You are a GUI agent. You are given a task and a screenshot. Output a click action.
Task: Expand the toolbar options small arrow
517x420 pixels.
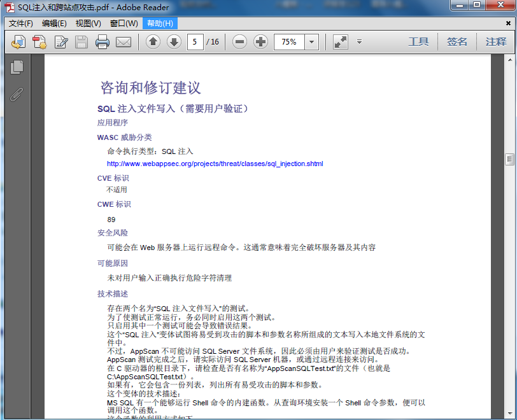[359, 42]
